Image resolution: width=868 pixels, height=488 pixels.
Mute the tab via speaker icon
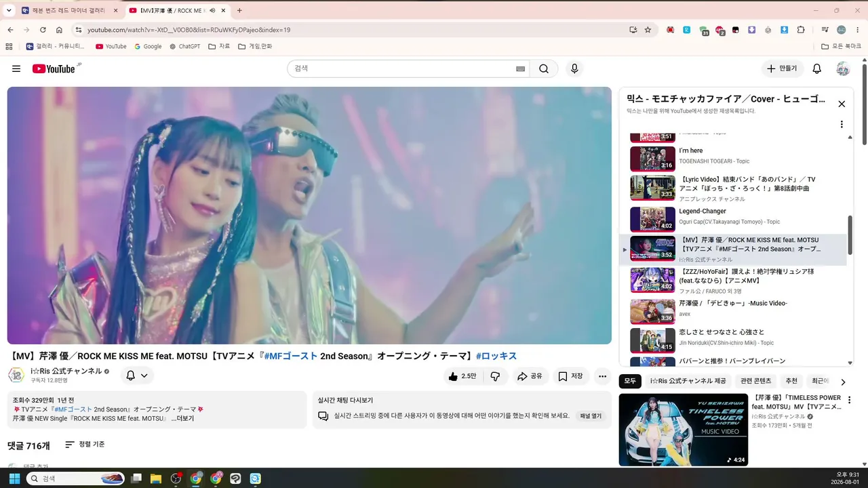point(212,10)
